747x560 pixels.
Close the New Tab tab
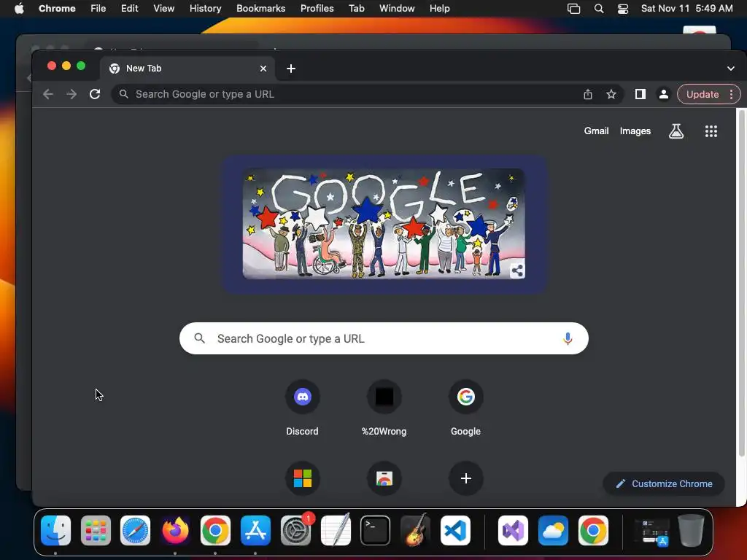click(x=263, y=69)
